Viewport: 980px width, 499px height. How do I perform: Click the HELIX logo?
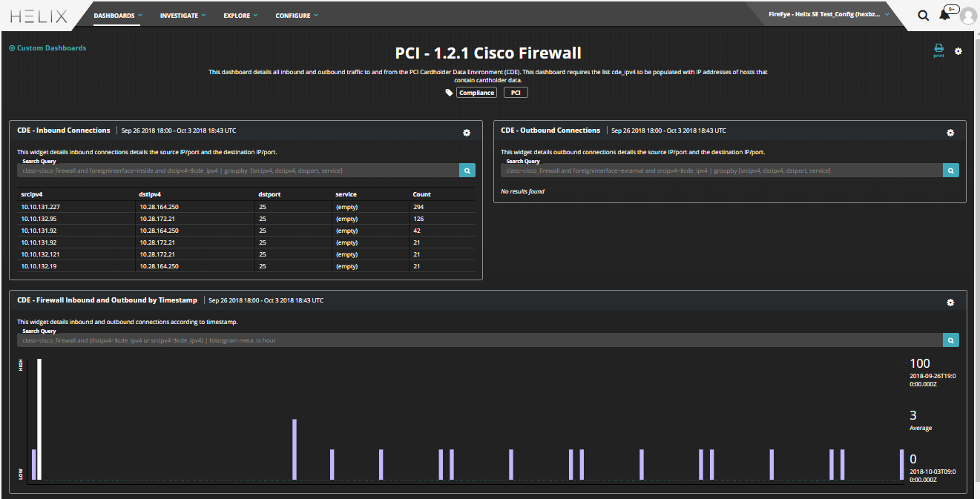(x=39, y=16)
